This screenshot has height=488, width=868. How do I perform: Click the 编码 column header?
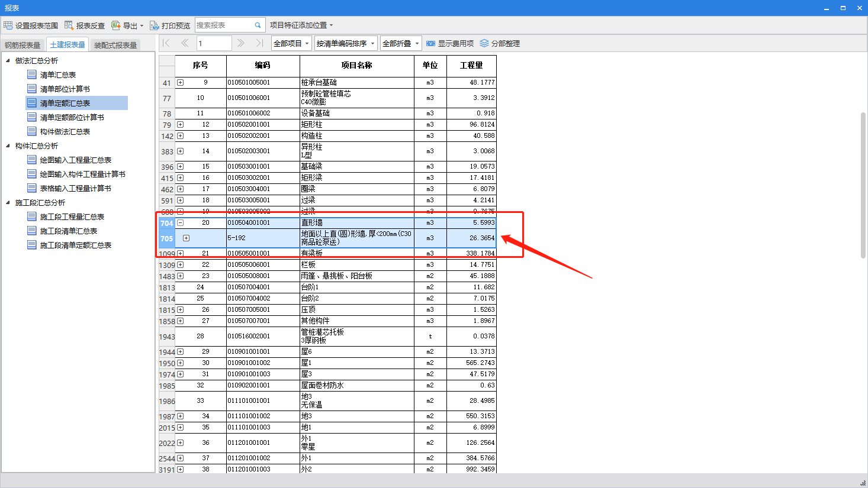(263, 66)
